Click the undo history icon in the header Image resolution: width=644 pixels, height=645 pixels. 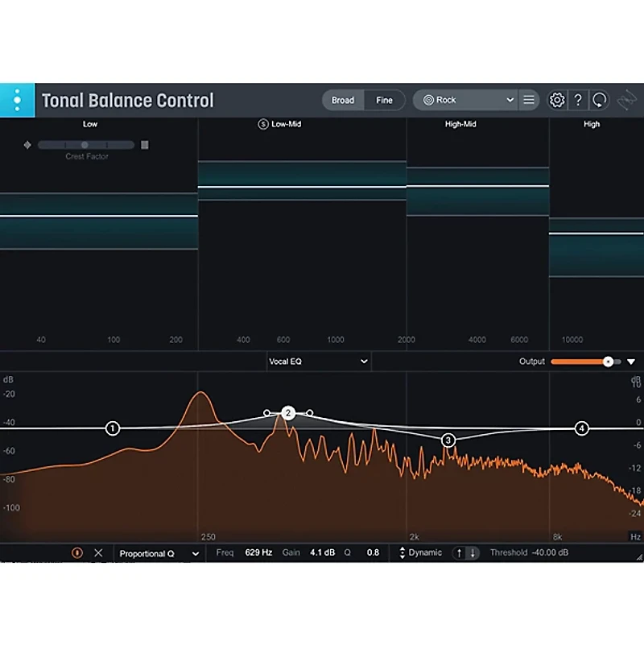point(600,100)
